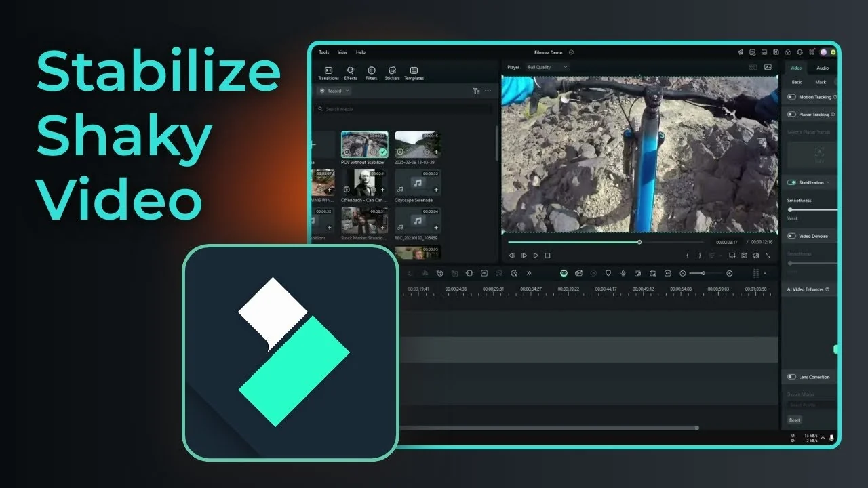Screen dimensions: 868x488
Task: Toggle the Lens Correction switch
Action: pyautogui.click(x=791, y=377)
